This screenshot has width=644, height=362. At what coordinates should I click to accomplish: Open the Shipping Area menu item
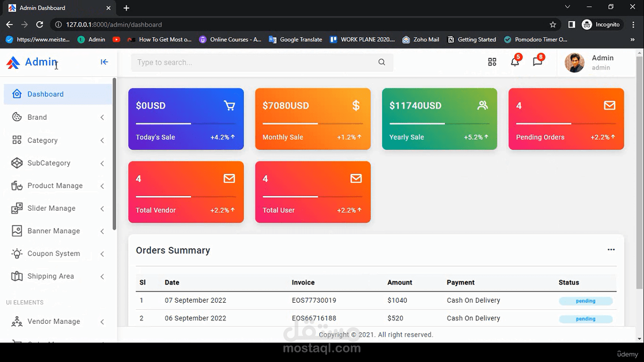pyautogui.click(x=50, y=276)
